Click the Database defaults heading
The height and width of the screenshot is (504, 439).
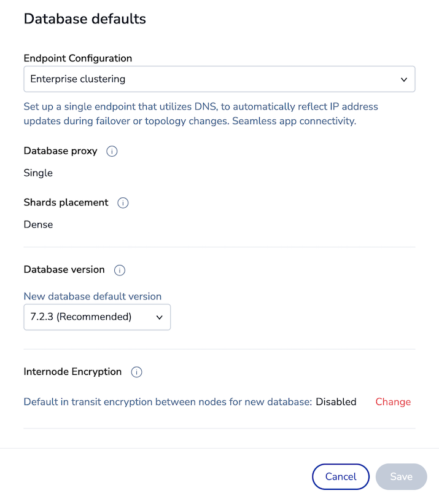(85, 19)
